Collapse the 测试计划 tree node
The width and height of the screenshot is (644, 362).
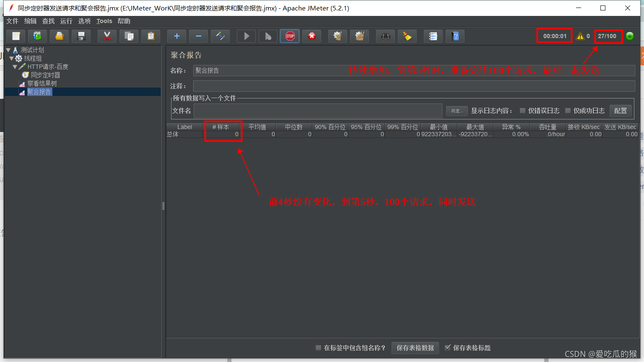click(x=9, y=49)
